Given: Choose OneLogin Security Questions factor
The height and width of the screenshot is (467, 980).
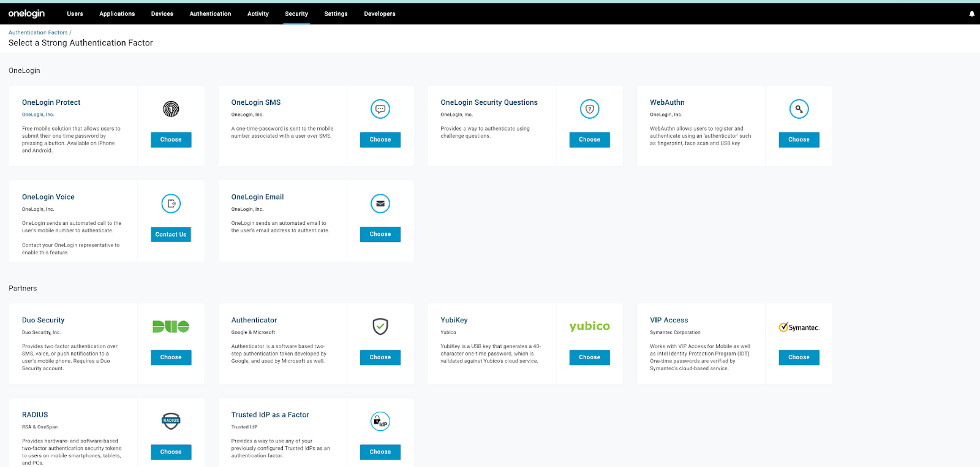Looking at the screenshot, I should pyautogui.click(x=590, y=140).
